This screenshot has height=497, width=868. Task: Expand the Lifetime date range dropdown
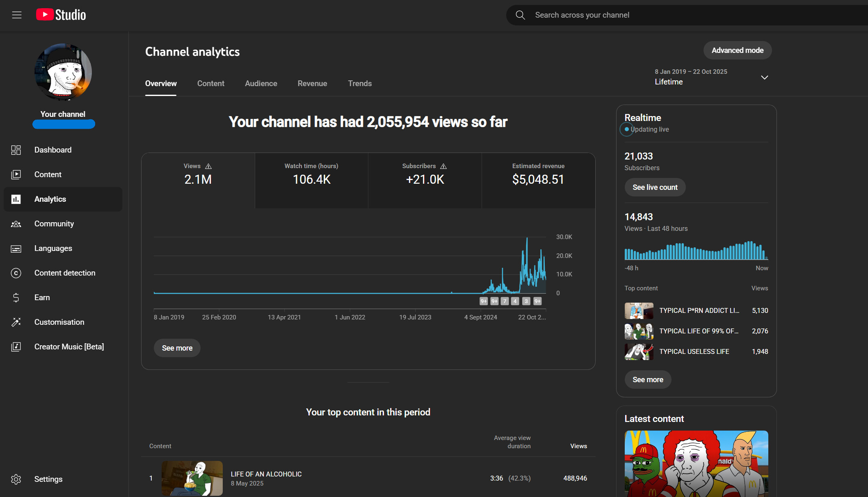[764, 77]
